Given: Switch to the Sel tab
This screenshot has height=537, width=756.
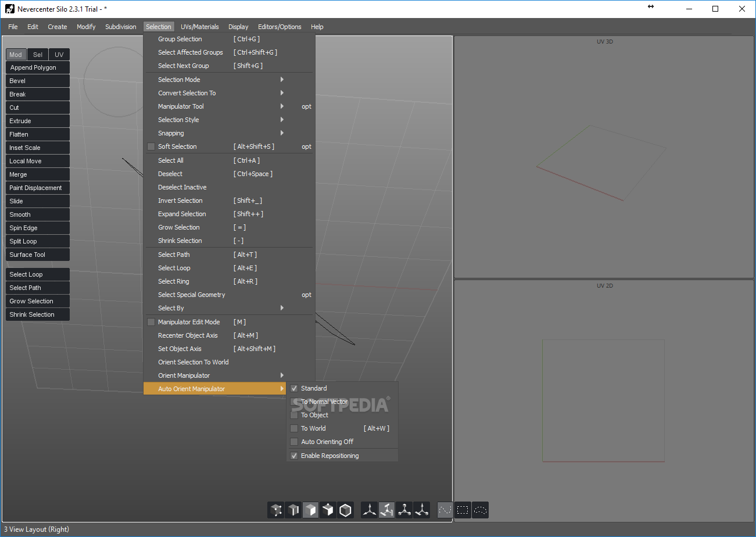Looking at the screenshot, I should tap(38, 55).
